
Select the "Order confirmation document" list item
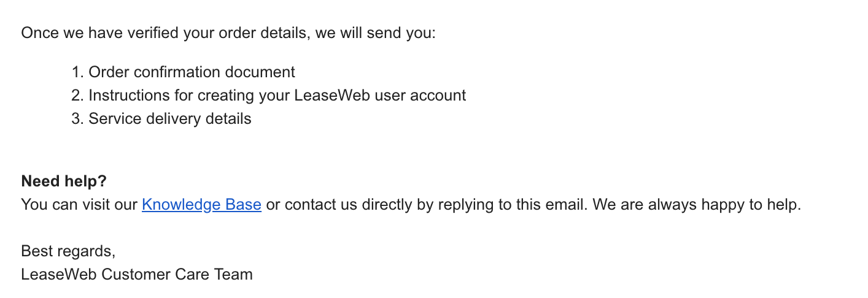click(192, 72)
